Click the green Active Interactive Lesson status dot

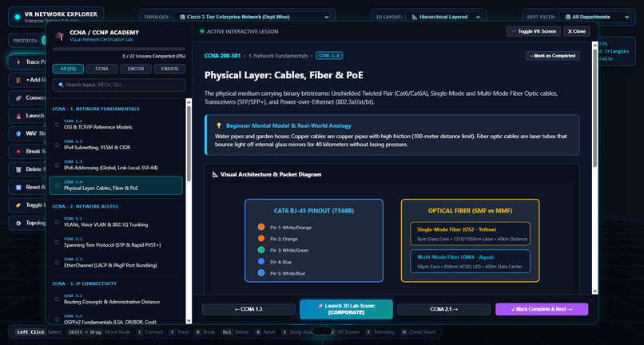(x=201, y=31)
